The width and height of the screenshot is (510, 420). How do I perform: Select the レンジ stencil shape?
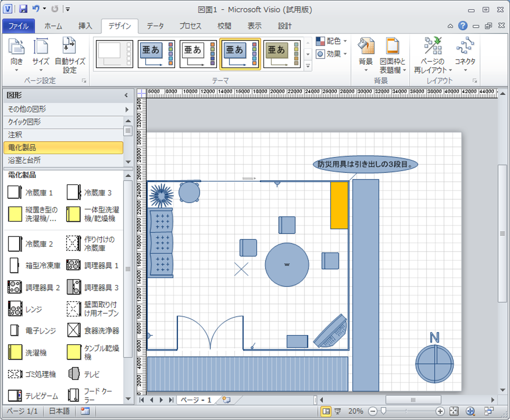coord(25,309)
